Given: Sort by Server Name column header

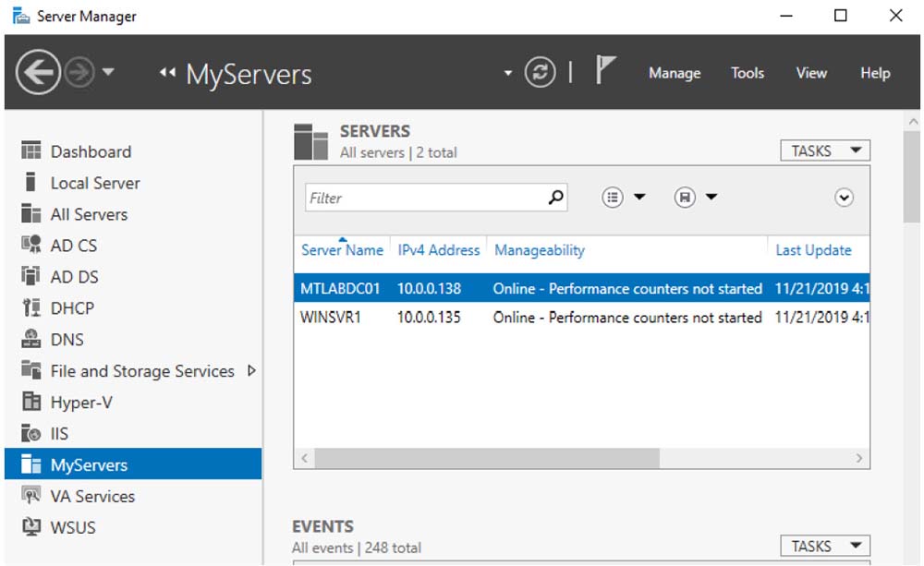Looking at the screenshot, I should click(342, 250).
